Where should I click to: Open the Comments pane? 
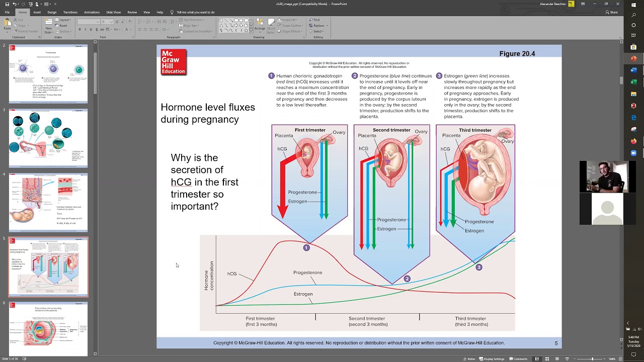coord(518,359)
